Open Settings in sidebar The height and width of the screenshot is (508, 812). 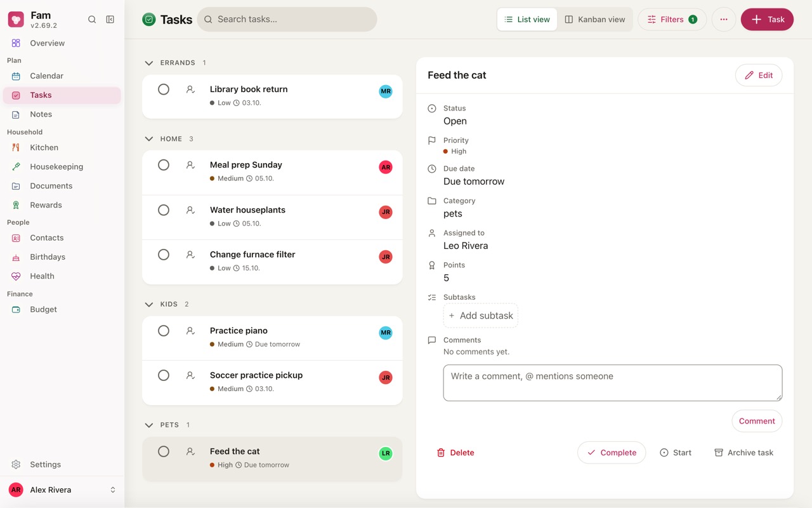click(62, 465)
